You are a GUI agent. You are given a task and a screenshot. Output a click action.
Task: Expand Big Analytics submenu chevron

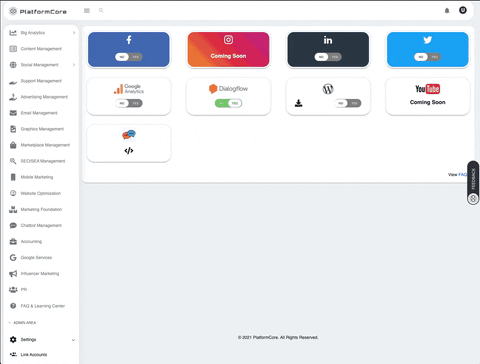[74, 33]
